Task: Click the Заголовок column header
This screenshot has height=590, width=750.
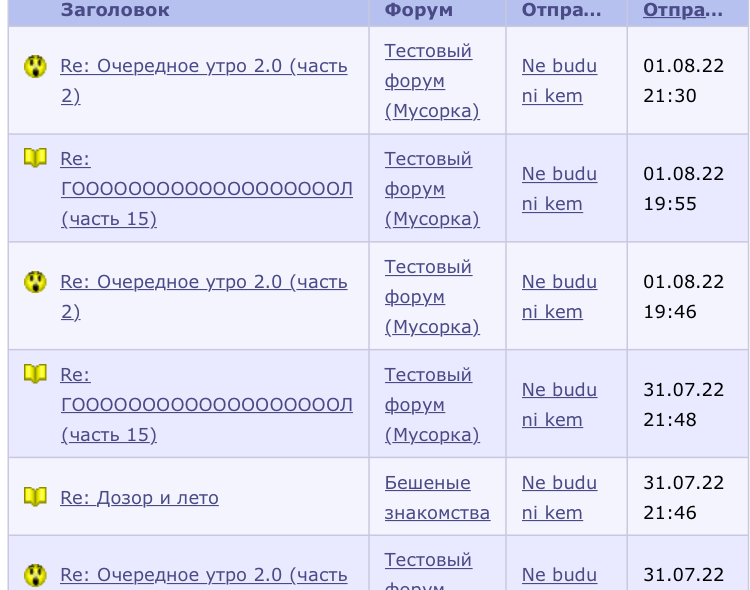Action: coord(115,10)
